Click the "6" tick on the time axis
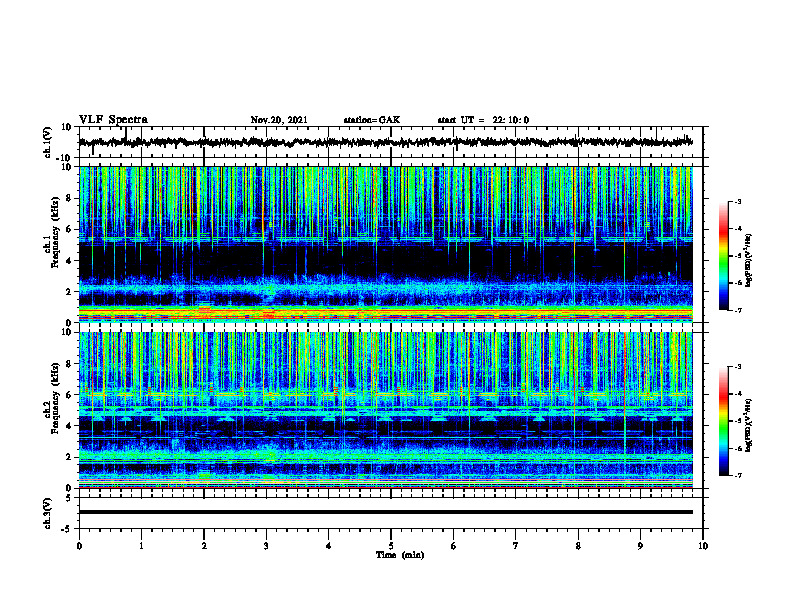 [x=453, y=546]
